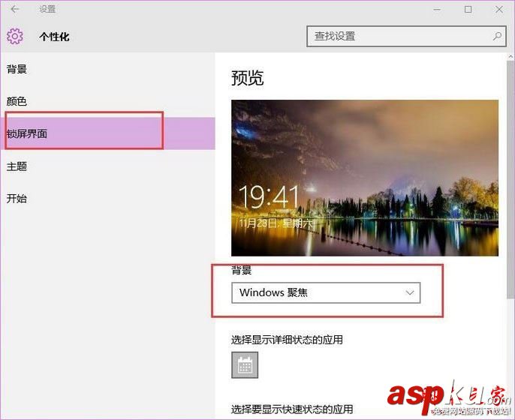Image resolution: width=515 pixels, height=420 pixels.
Task: Open the 颜色 settings page
Action: 17,101
